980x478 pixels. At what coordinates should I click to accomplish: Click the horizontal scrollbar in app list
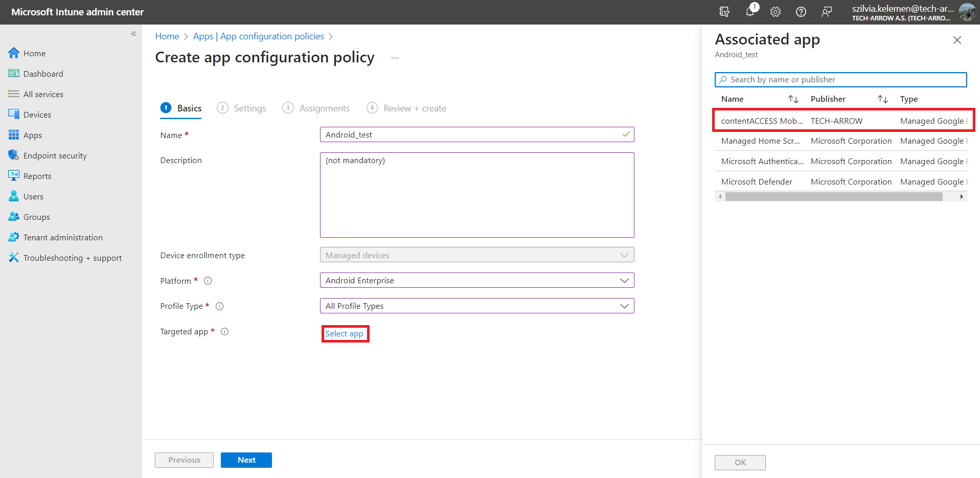coord(833,197)
